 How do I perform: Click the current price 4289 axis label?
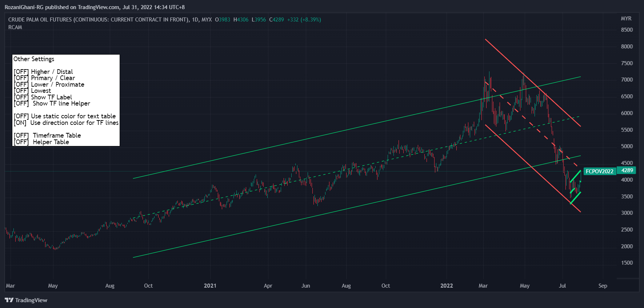[627, 170]
